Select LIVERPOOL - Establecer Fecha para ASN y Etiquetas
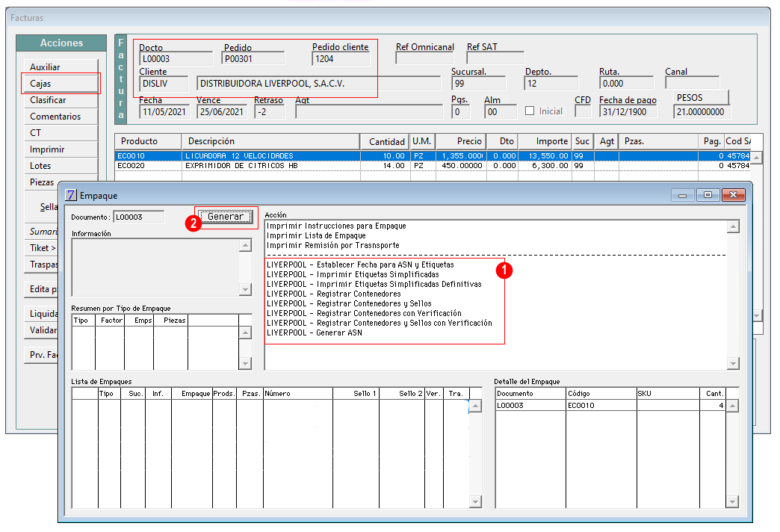 click(360, 265)
